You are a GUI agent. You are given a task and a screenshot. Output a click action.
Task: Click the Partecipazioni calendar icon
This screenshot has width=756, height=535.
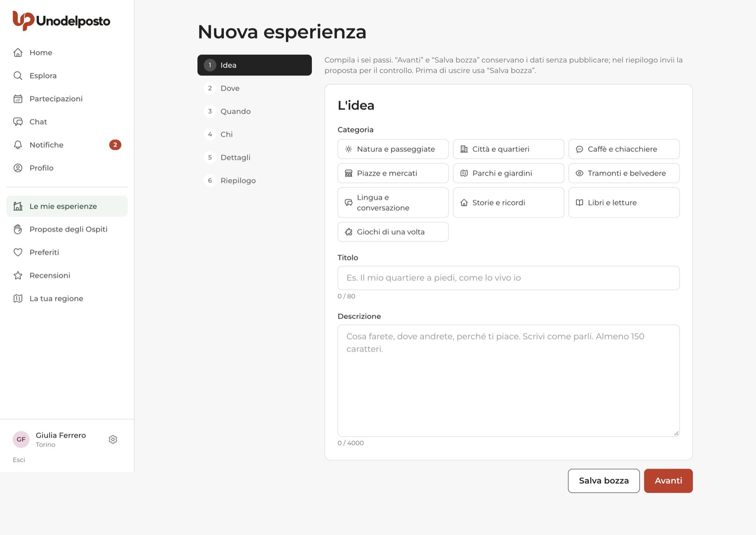[x=18, y=99]
